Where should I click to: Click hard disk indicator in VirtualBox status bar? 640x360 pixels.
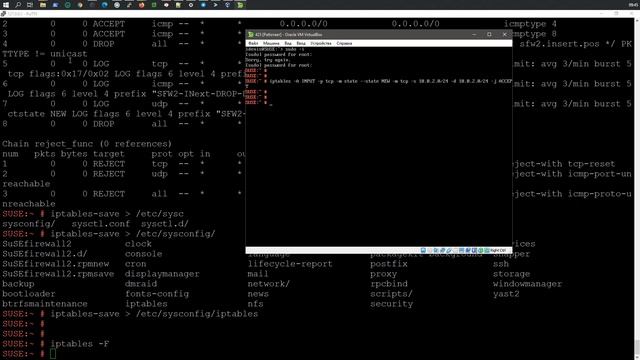423,250
